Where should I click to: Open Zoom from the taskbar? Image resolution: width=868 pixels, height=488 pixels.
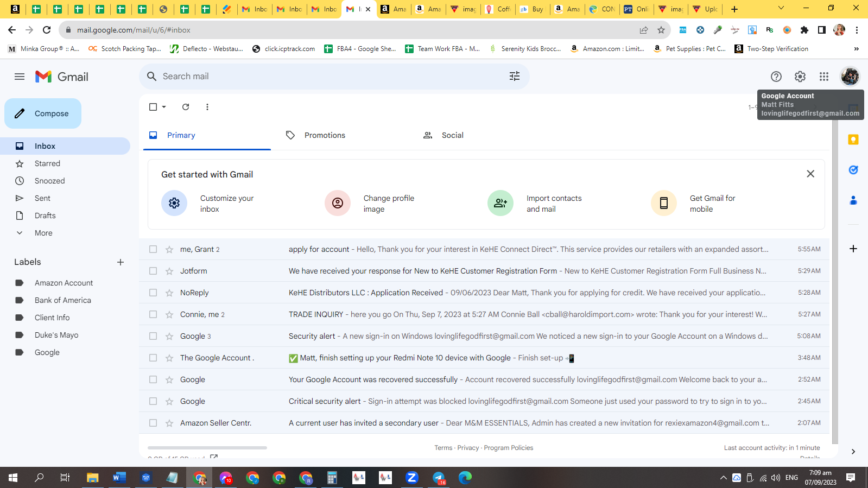pyautogui.click(x=412, y=478)
